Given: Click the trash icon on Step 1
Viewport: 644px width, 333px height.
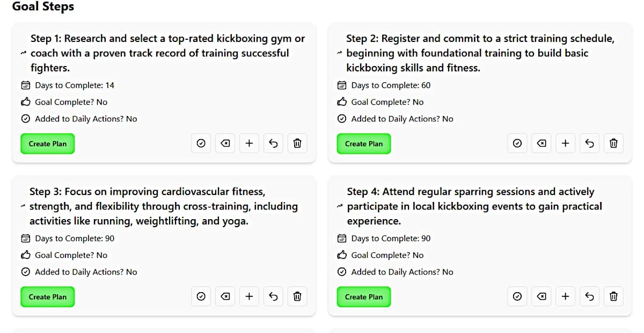Looking at the screenshot, I should (297, 143).
